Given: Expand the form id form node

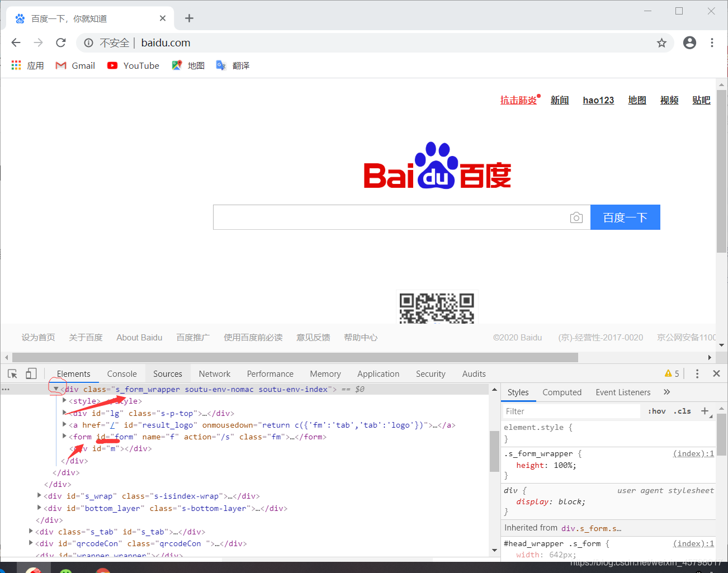Looking at the screenshot, I should [64, 436].
